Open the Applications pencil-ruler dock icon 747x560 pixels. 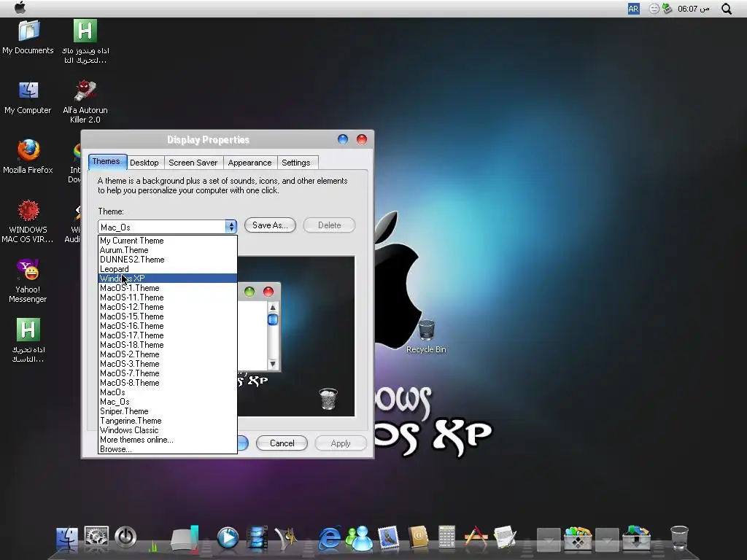coord(476,539)
